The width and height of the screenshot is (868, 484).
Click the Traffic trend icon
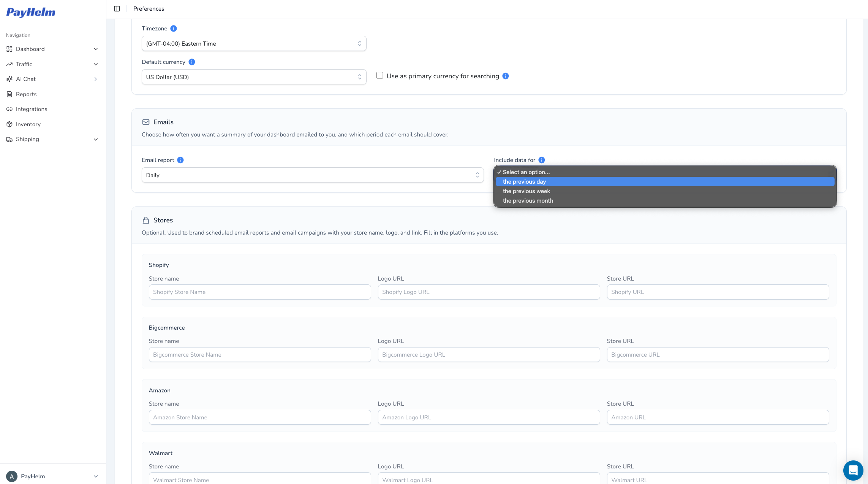coord(9,64)
